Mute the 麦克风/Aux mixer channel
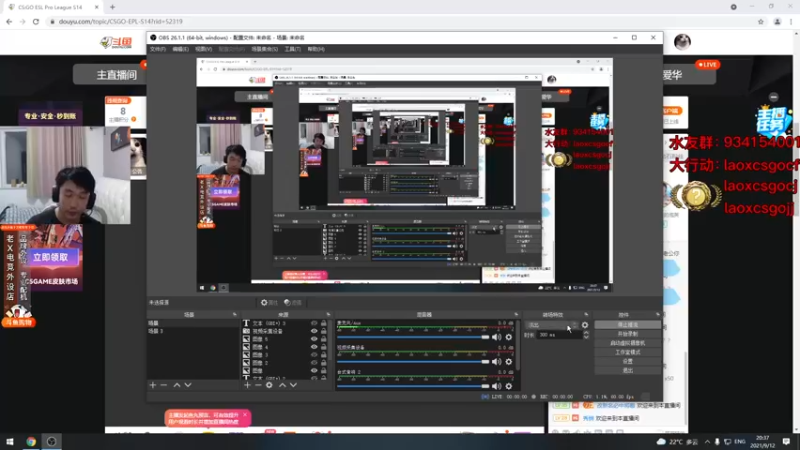This screenshot has width=800, height=450. (x=496, y=337)
